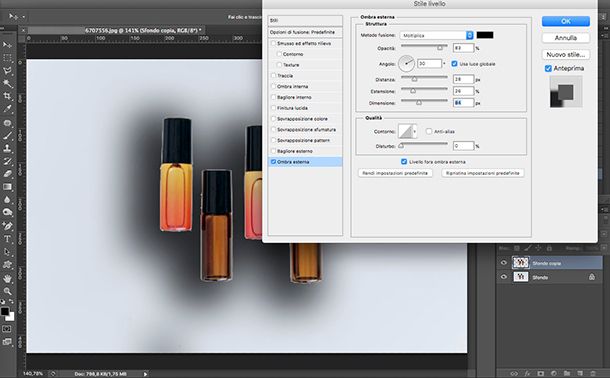Create new group folder icon in Layers

pyautogui.click(x=567, y=374)
